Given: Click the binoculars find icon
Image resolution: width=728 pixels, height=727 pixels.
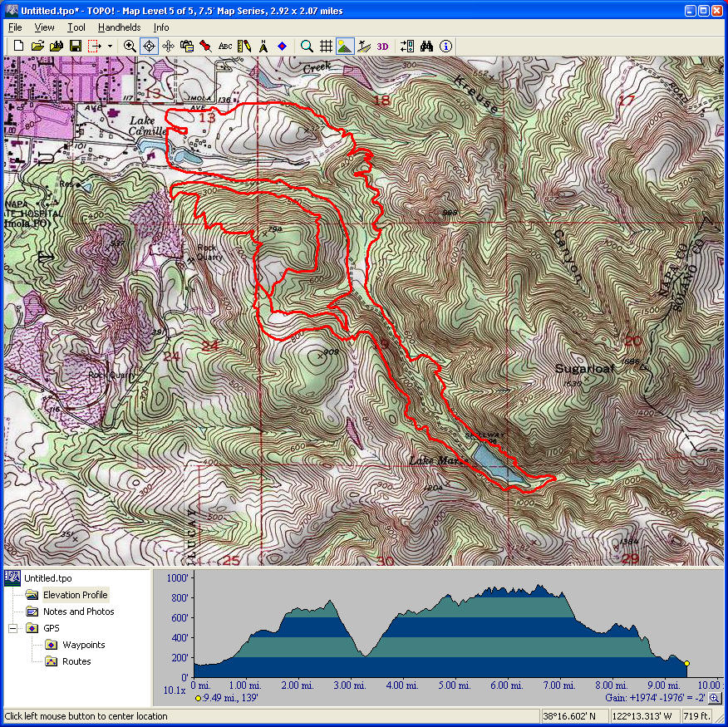Looking at the screenshot, I should pos(427,47).
